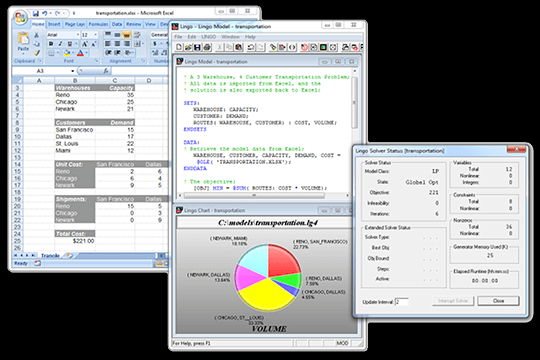Open the Name Box dropdown arrow beside A3
The width and height of the screenshot is (540, 360).
[73, 71]
